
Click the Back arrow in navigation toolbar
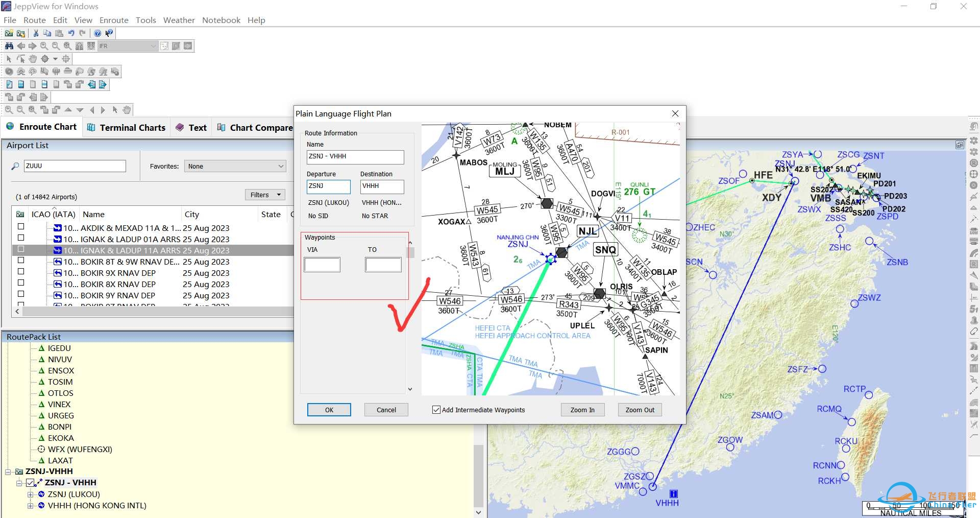(x=21, y=46)
